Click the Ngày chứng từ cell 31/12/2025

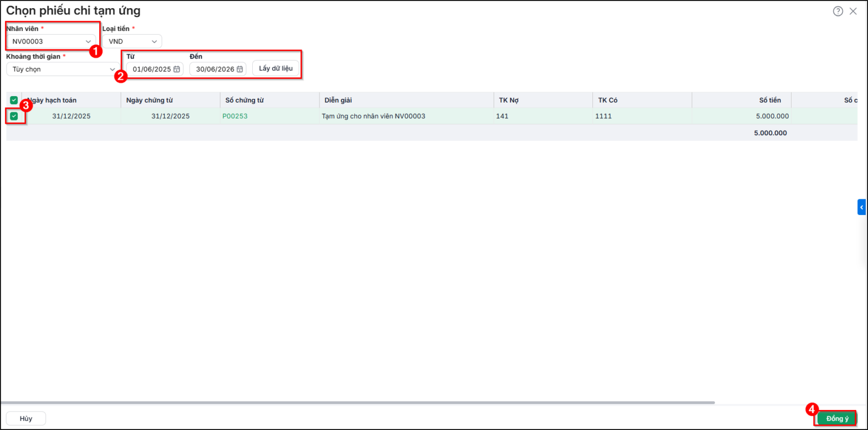pyautogui.click(x=170, y=116)
